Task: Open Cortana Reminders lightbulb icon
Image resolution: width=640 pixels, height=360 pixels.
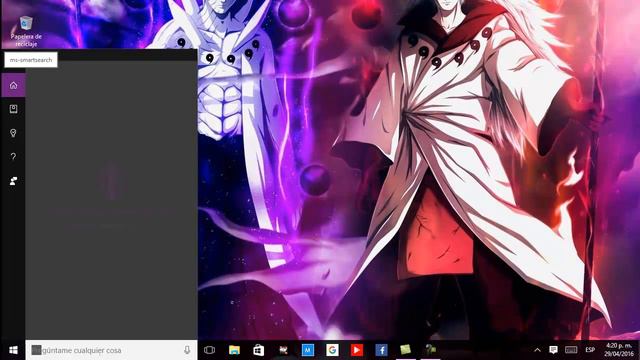Action: pyautogui.click(x=13, y=133)
